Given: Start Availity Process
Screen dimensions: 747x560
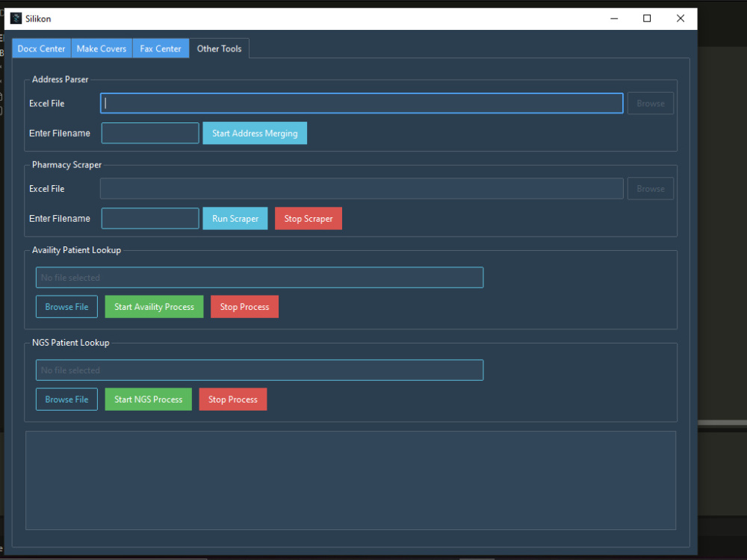Looking at the screenshot, I should tap(154, 307).
